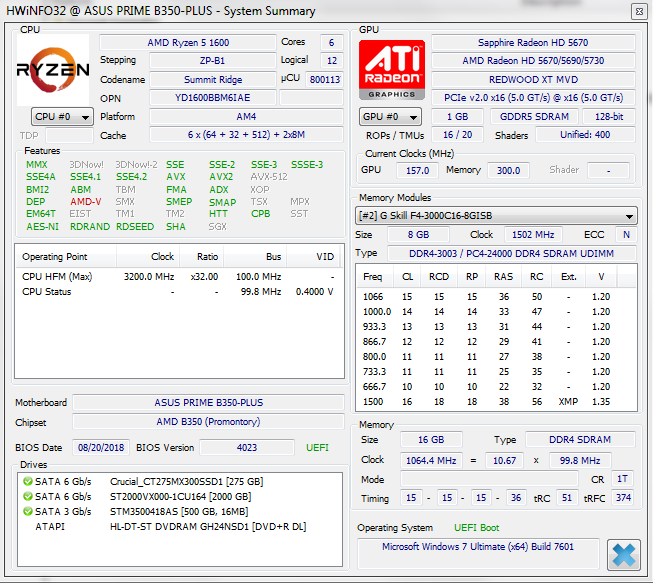Screen dimensions: 653x583
Task: Click the GPU clock 157.0 value
Action: pyautogui.click(x=417, y=170)
